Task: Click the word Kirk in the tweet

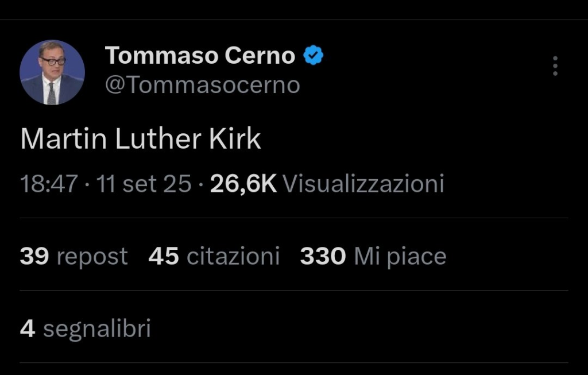Action: click(x=235, y=139)
